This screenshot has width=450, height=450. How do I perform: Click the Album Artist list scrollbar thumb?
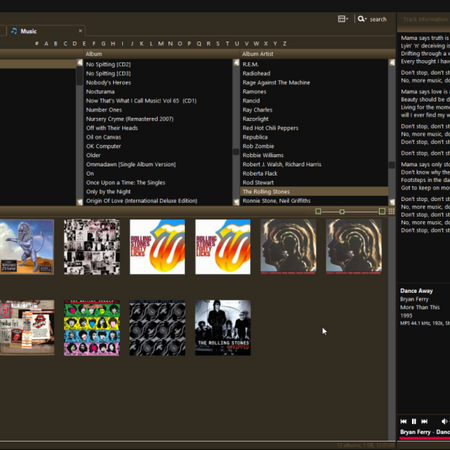click(392, 165)
